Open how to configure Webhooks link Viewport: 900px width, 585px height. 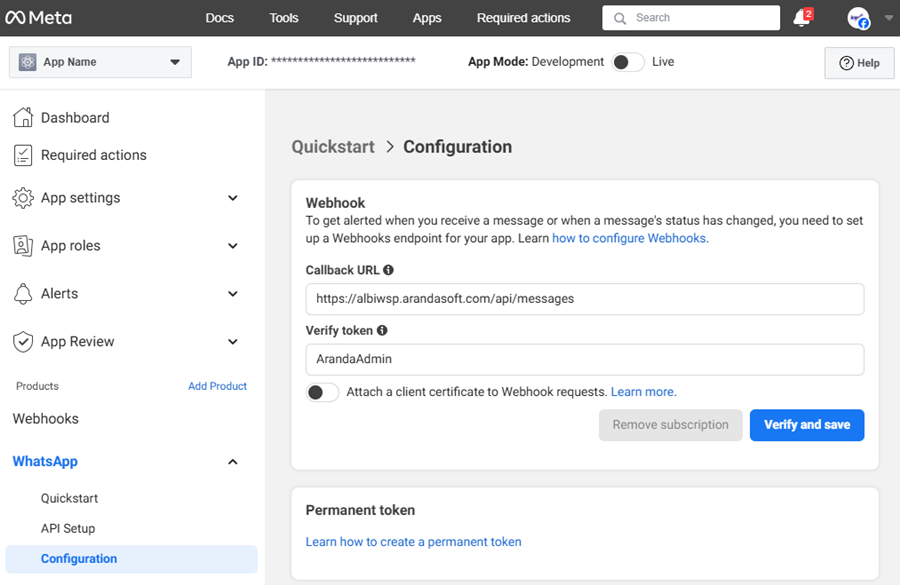tap(629, 238)
